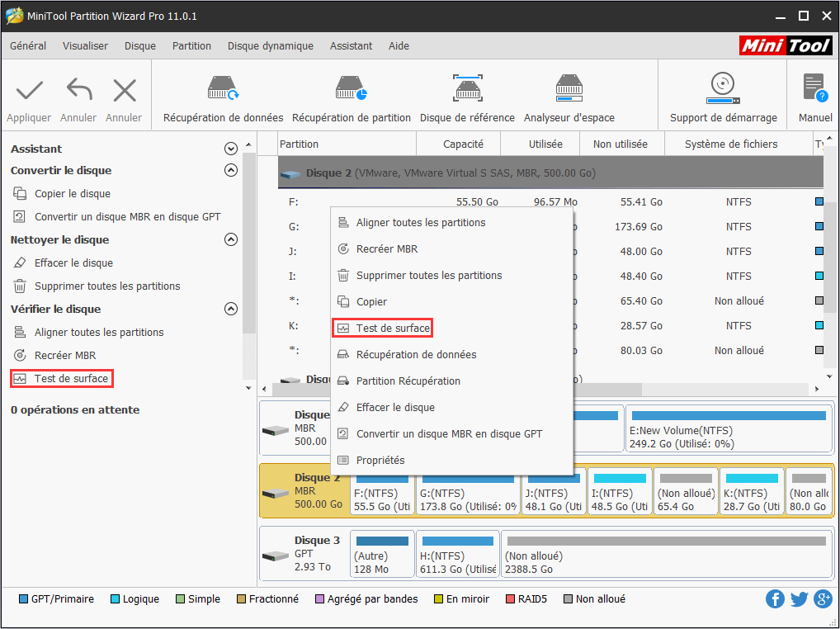Click Recréer MBR sidebar icon

pos(20,355)
